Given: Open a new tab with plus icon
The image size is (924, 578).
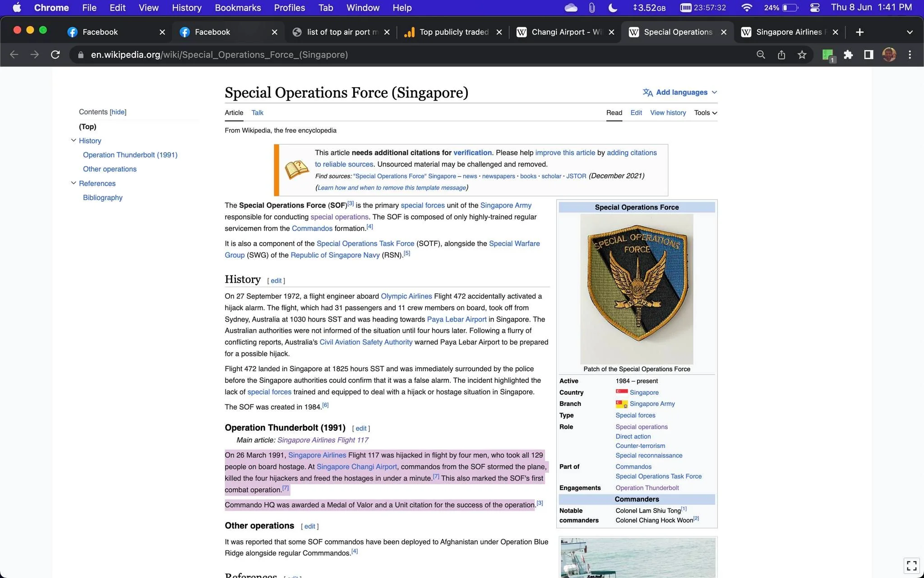Looking at the screenshot, I should click(859, 32).
